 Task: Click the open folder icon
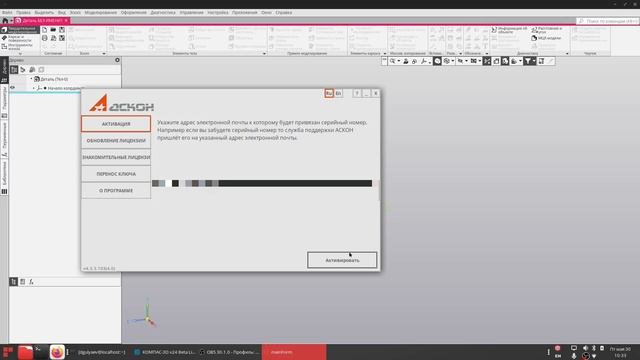[53, 30]
